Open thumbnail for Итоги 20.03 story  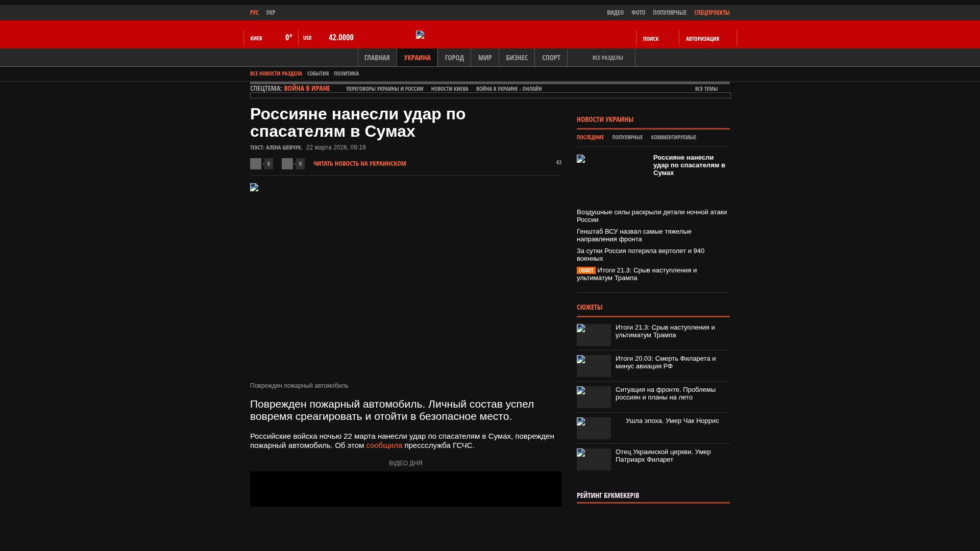594,366
